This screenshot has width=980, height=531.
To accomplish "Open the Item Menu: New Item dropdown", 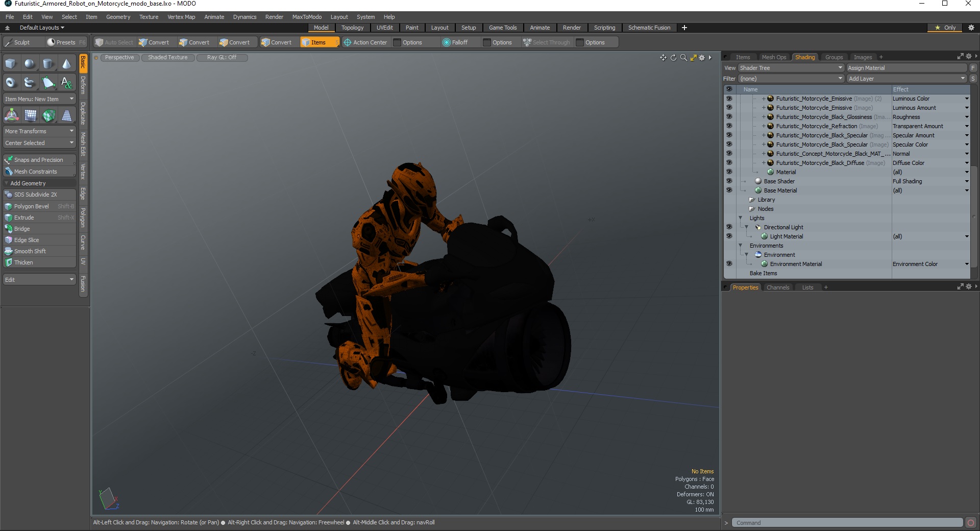I will click(x=39, y=99).
